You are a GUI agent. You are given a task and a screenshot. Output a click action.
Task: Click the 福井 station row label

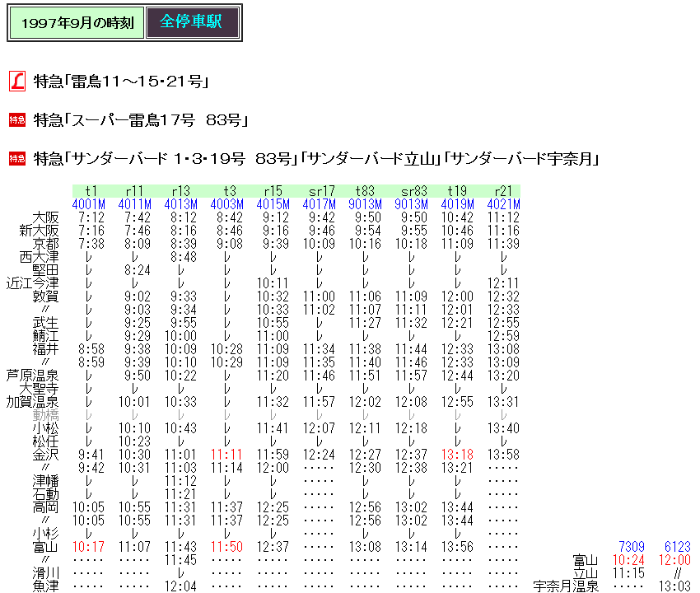tap(45, 349)
